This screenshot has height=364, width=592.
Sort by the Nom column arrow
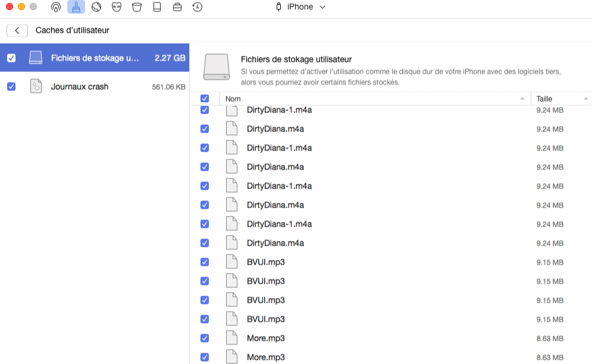(522, 99)
